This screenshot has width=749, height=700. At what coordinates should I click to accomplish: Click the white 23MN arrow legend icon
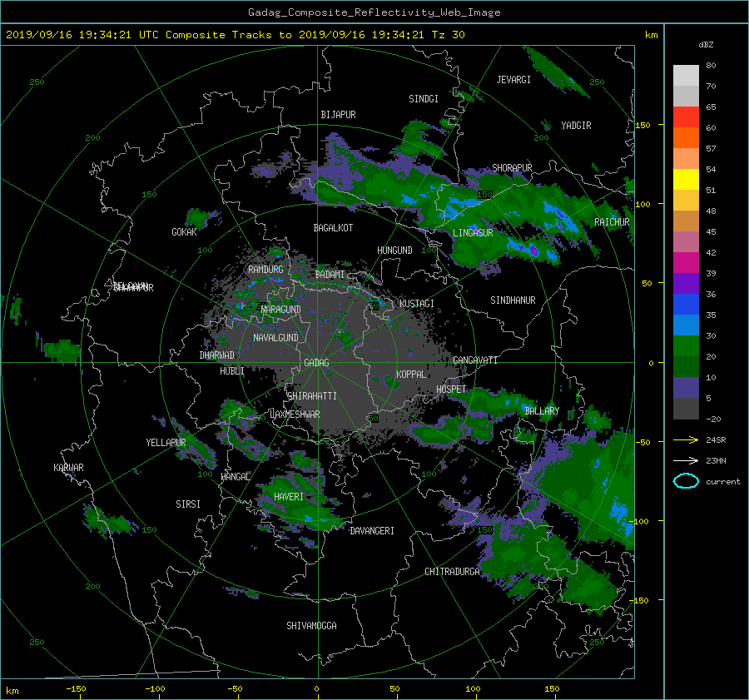tap(686, 461)
